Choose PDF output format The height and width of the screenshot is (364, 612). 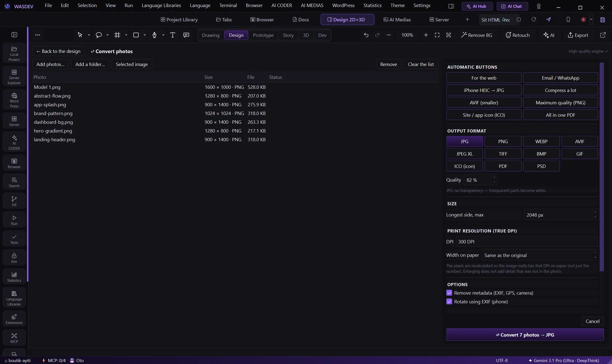503,166
